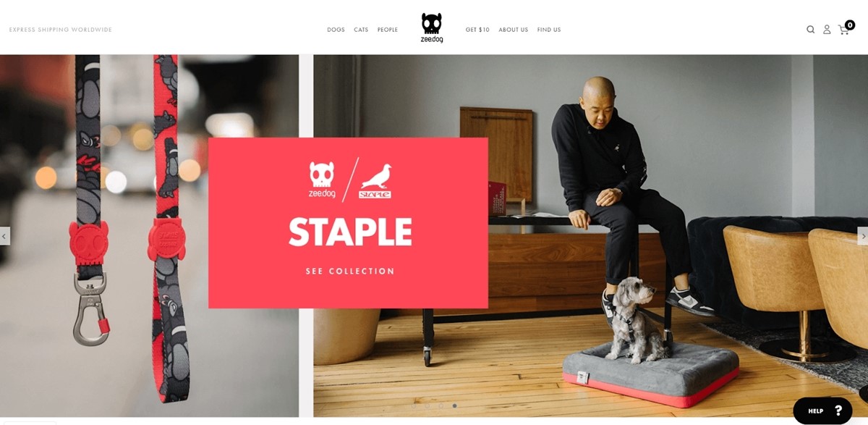
Task: Advance to next slide with right arrow
Action: [862, 236]
